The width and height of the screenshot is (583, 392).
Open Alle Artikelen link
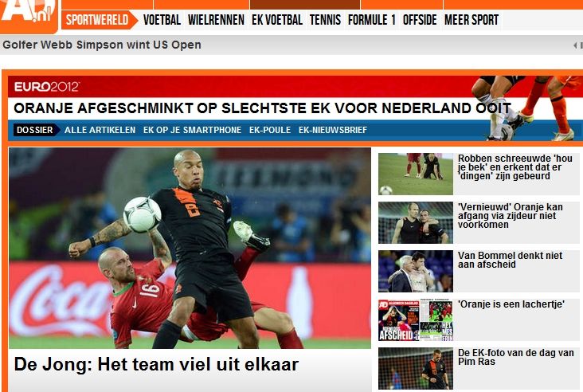(100, 130)
